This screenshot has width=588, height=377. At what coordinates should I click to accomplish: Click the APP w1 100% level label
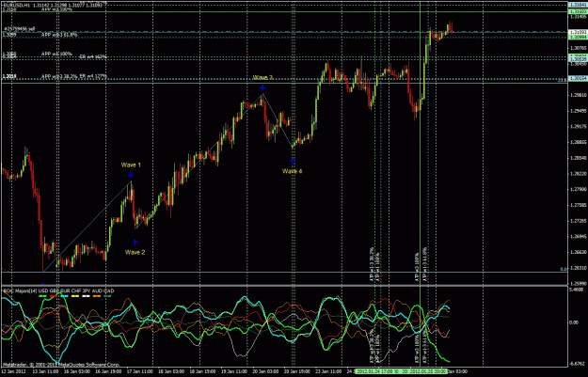pos(56,54)
